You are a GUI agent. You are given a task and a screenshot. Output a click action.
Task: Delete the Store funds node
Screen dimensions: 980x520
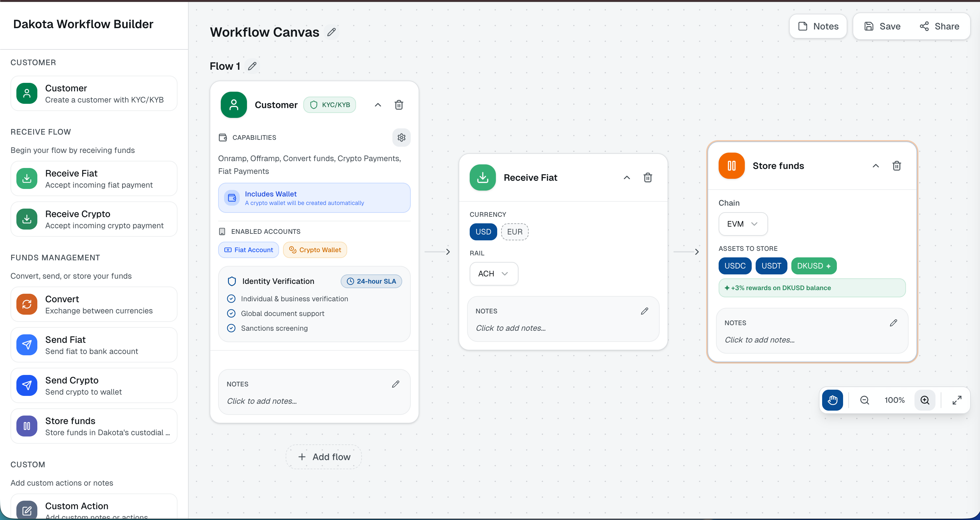coord(896,166)
